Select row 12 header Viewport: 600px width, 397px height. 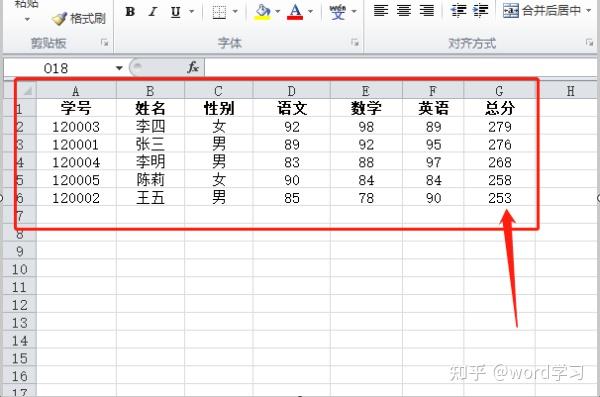20,305
